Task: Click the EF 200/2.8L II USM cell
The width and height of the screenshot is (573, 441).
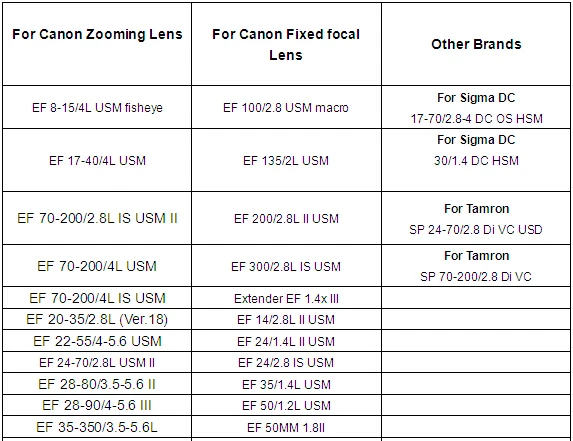Action: (x=286, y=219)
